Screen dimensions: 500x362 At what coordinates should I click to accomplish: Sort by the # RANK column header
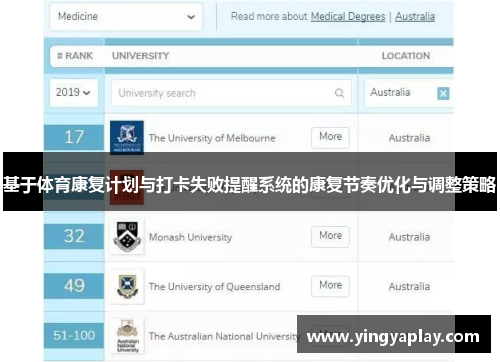(x=75, y=56)
